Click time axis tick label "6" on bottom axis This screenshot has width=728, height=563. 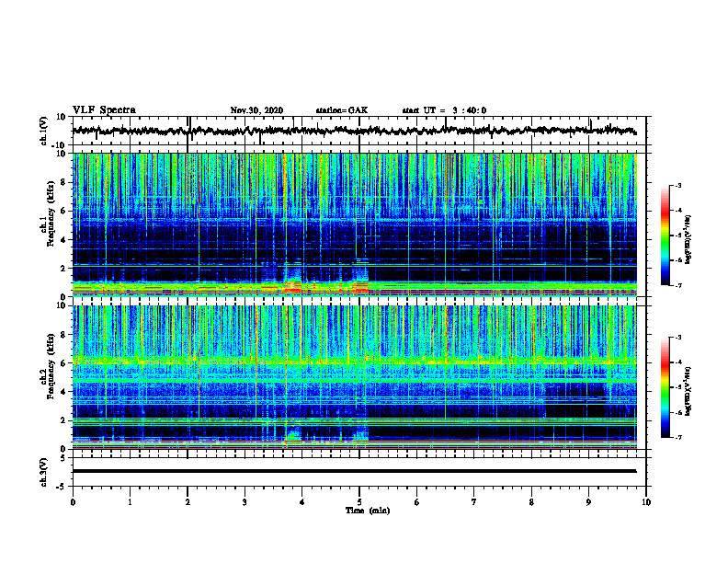pos(417,502)
